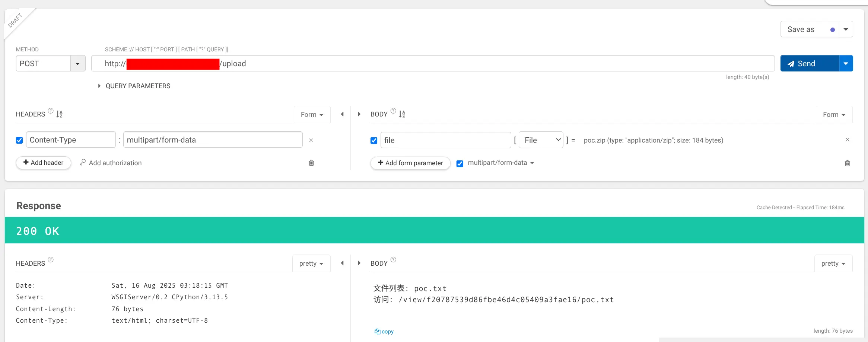Screen dimensions: 868x342
Task: Remove the file body parameter row
Action: [847, 140]
